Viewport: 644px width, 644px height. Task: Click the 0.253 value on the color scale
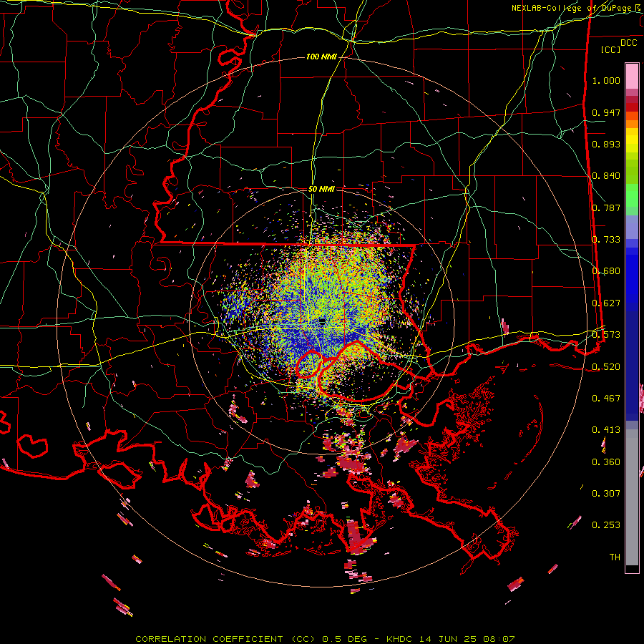[x=606, y=525]
